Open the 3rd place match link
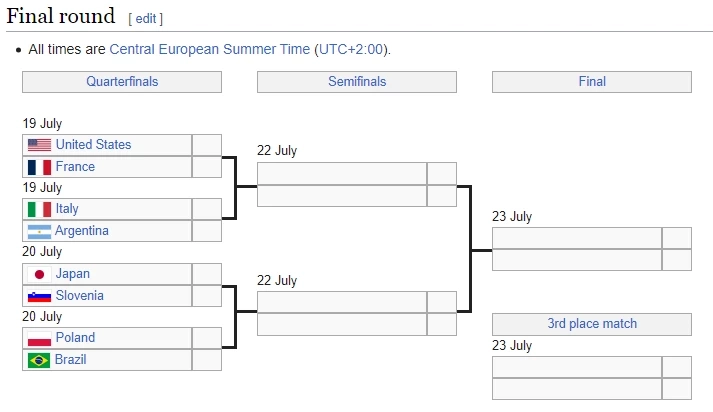The width and height of the screenshot is (713, 412). click(592, 324)
